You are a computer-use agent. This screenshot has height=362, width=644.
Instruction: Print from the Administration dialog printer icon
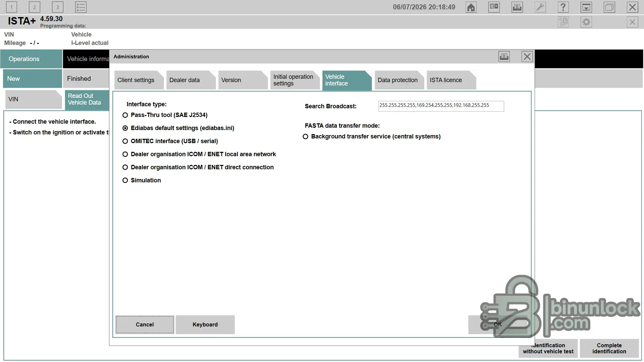[x=504, y=57]
